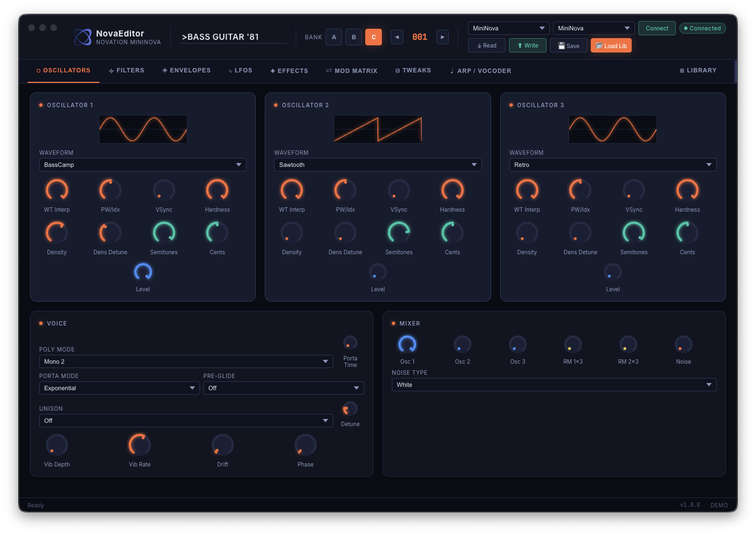Screen dimensions: 756x535
Task: Open the Library tab
Action: 698,71
